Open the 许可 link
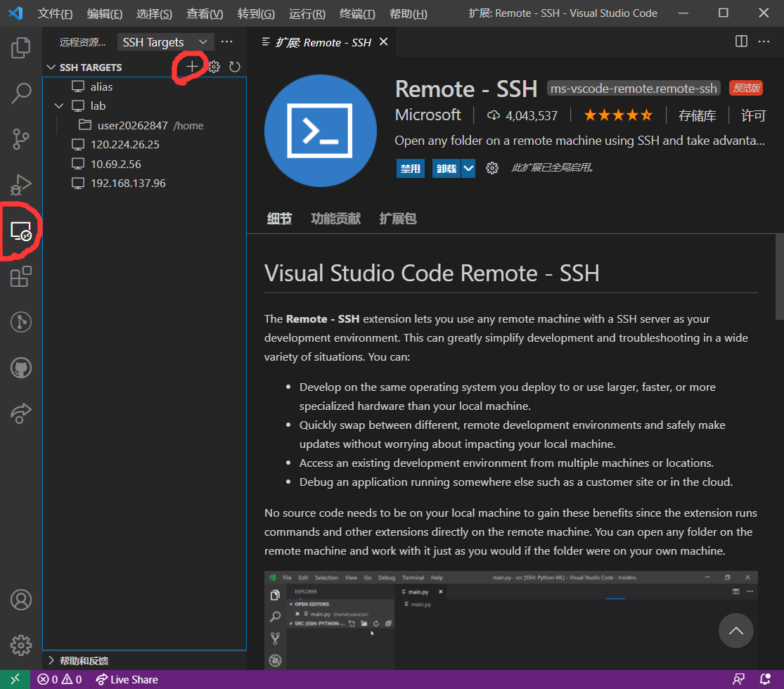Screen dimensions: 784x689 tap(754, 115)
